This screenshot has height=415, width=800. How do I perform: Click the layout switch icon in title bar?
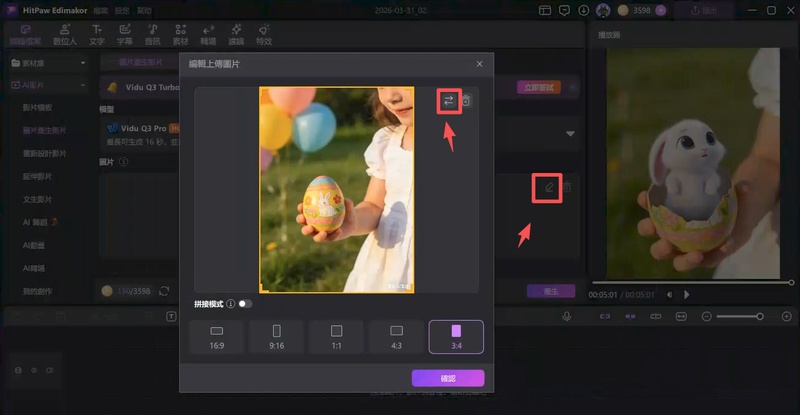click(545, 10)
